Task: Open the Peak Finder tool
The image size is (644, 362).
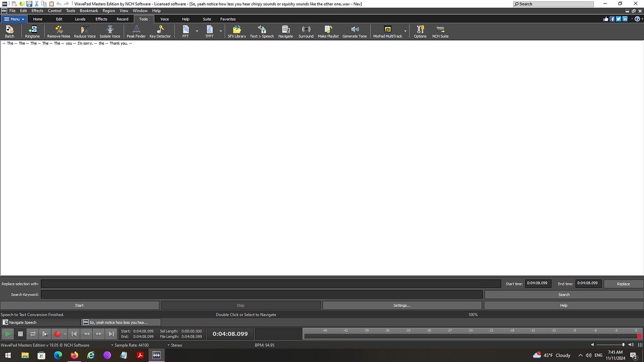Action: tap(136, 31)
